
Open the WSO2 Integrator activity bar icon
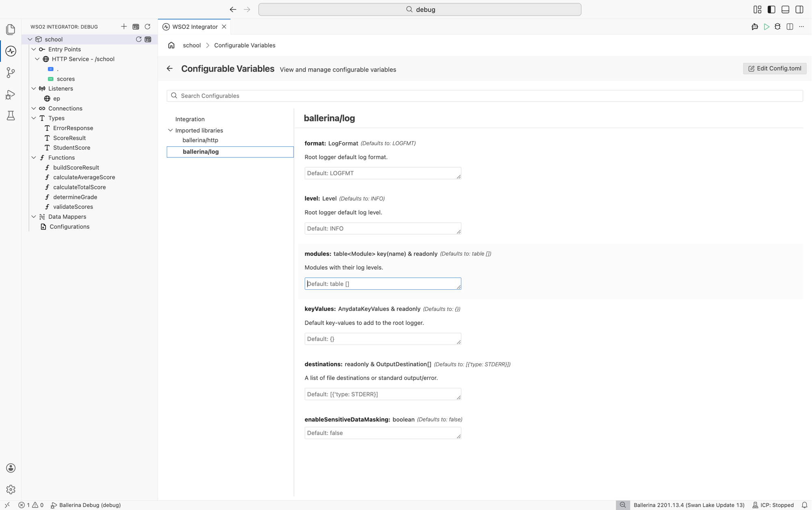click(x=11, y=51)
